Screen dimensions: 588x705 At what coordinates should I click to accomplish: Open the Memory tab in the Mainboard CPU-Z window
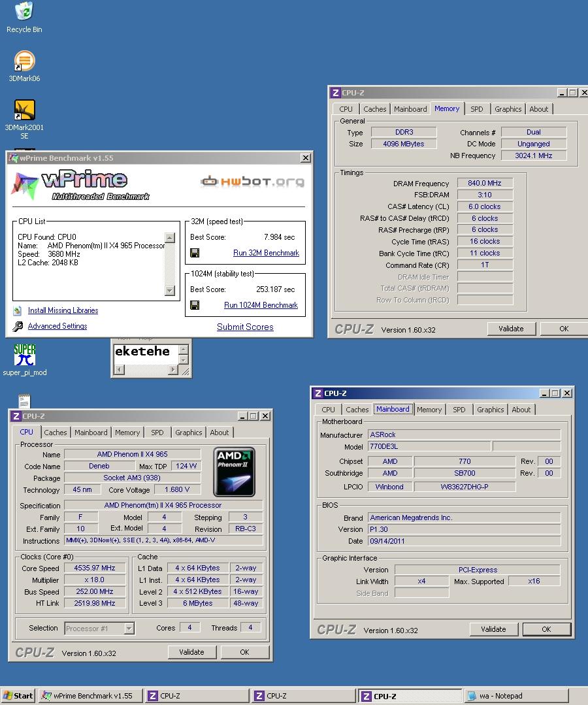click(429, 410)
